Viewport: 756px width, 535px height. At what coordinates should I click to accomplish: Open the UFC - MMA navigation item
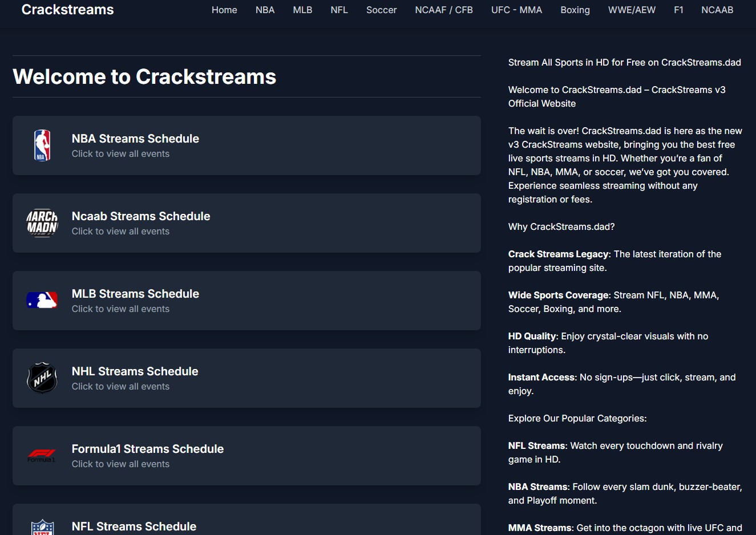(x=517, y=10)
